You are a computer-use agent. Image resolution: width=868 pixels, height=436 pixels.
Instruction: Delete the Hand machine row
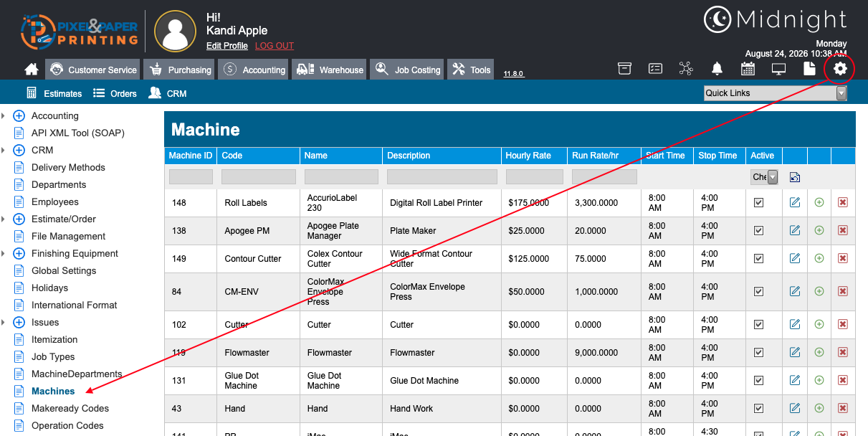pos(843,409)
